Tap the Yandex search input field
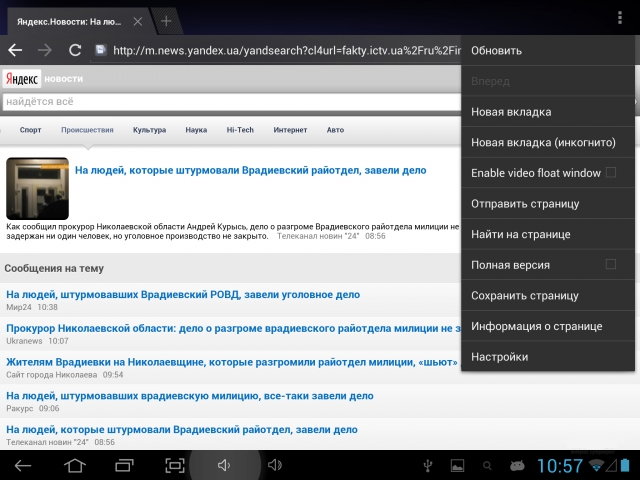This screenshot has width=640, height=480. pyautogui.click(x=230, y=101)
